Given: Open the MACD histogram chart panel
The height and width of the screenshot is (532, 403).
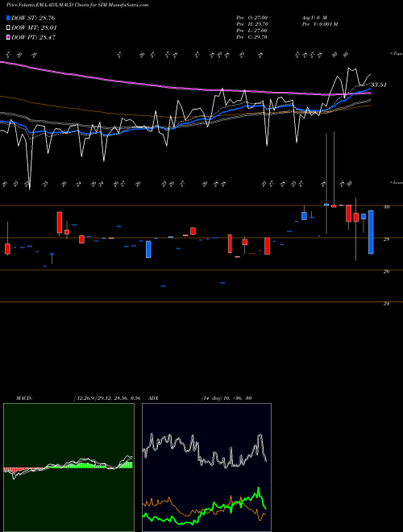Looking at the screenshot, I should tap(69, 468).
